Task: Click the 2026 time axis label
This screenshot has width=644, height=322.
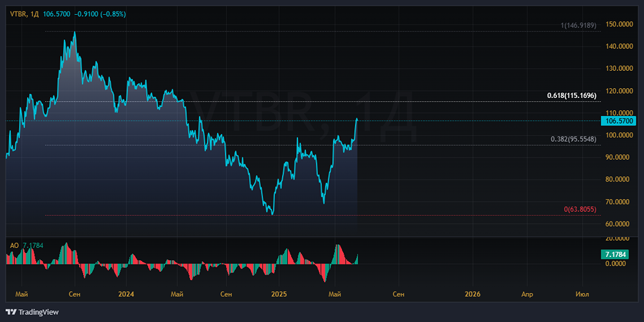Action: click(472, 294)
